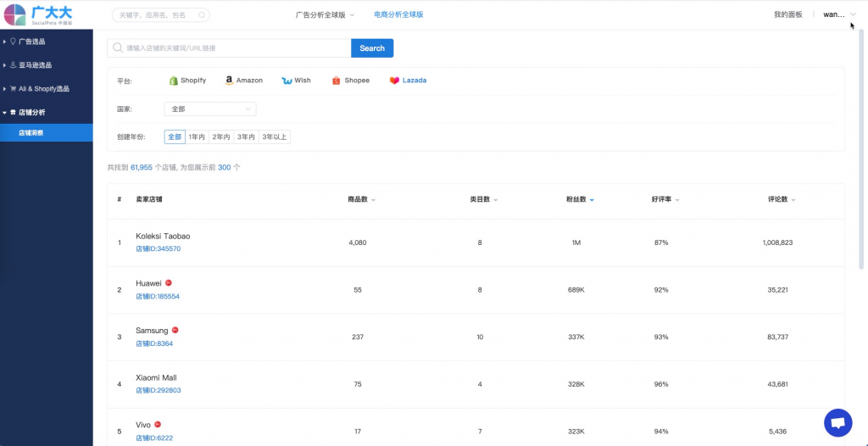Sort by 粉丝数 column arrow
The height and width of the screenshot is (446, 868).
(x=592, y=200)
